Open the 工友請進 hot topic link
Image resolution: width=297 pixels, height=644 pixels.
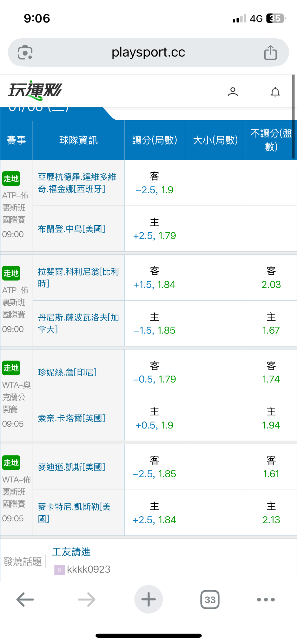[x=71, y=552]
